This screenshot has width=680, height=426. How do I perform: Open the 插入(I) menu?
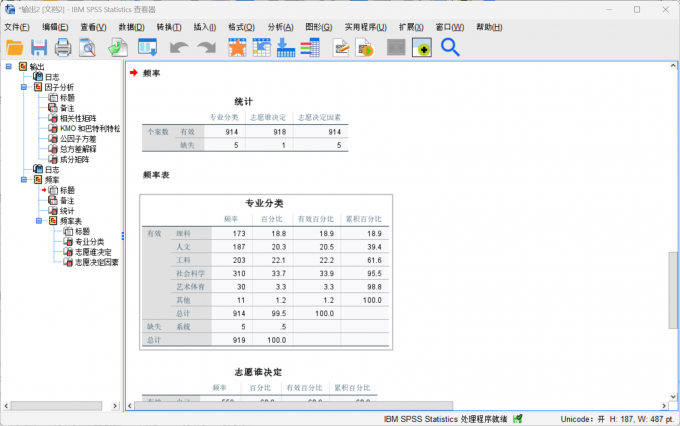pyautogui.click(x=205, y=27)
